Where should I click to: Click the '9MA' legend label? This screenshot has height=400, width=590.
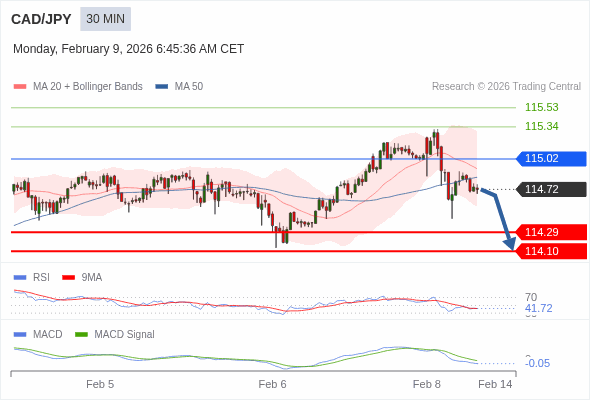tap(92, 278)
